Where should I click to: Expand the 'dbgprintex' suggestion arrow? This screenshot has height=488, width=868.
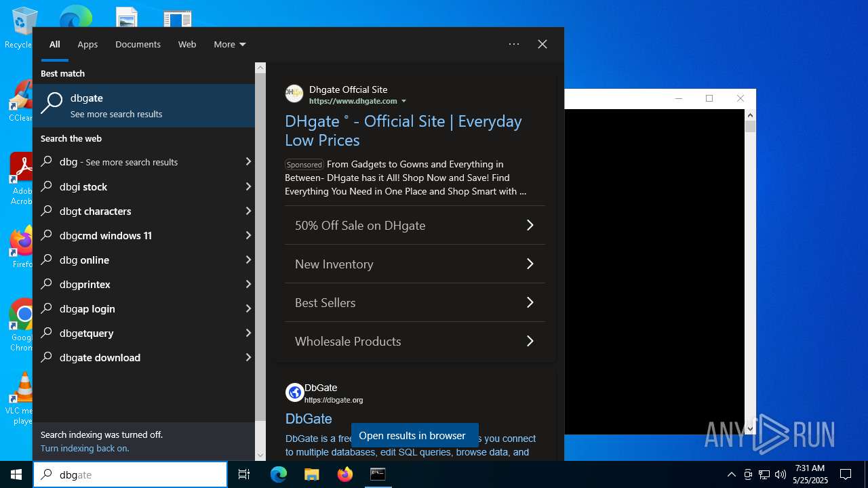click(248, 284)
